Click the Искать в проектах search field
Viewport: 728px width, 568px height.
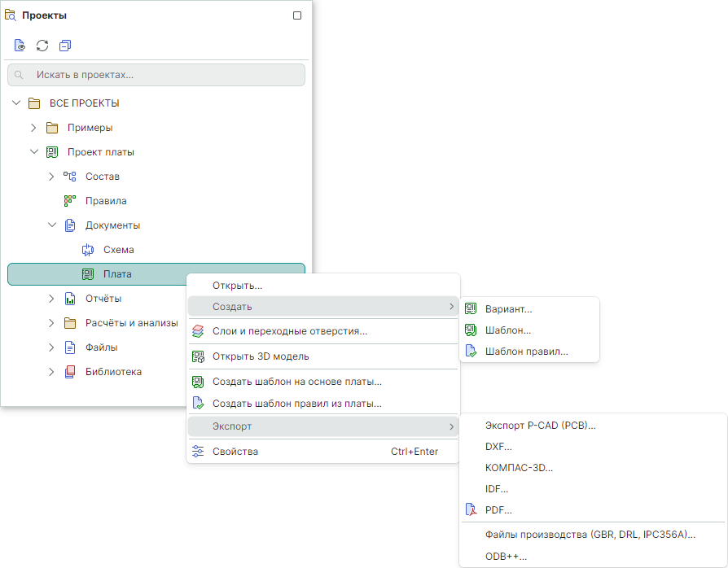156,75
